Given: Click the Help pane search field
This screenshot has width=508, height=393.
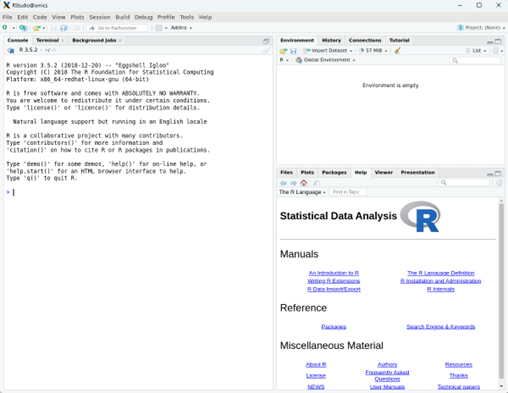Looking at the screenshot, I should click(464, 183).
